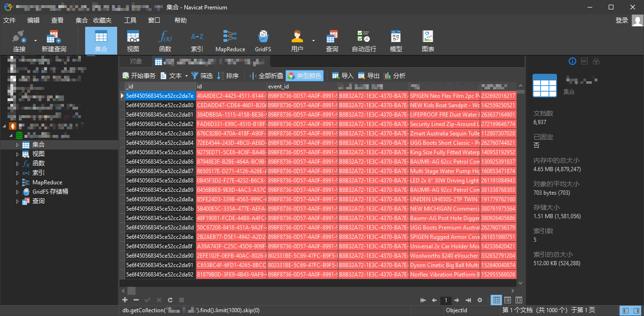Open the 文件 (File) menu
Viewport: 644px width, 316px height.
(9, 20)
